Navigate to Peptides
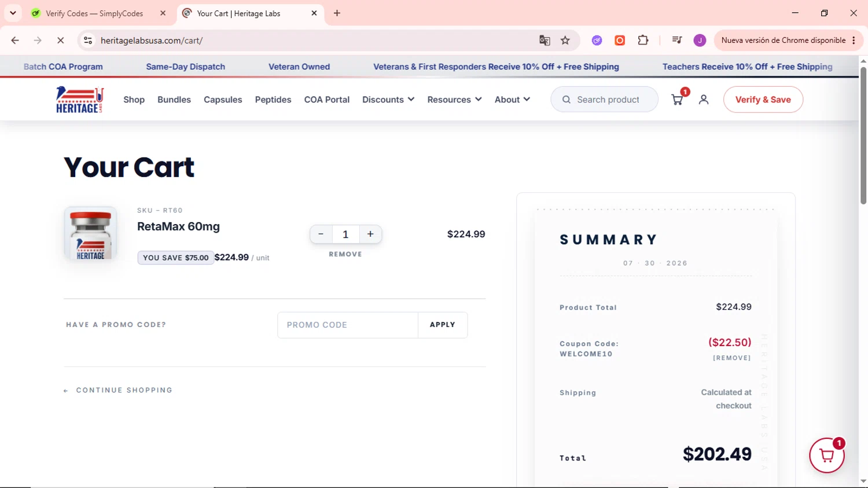868x488 pixels. pos(273,100)
